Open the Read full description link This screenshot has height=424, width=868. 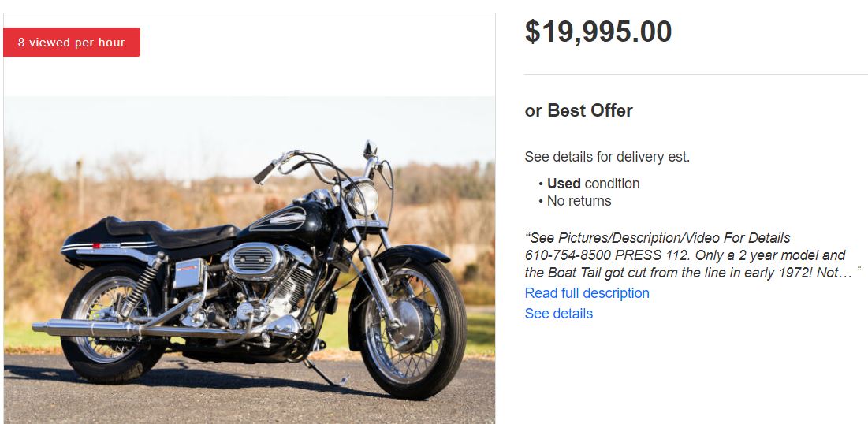click(587, 293)
